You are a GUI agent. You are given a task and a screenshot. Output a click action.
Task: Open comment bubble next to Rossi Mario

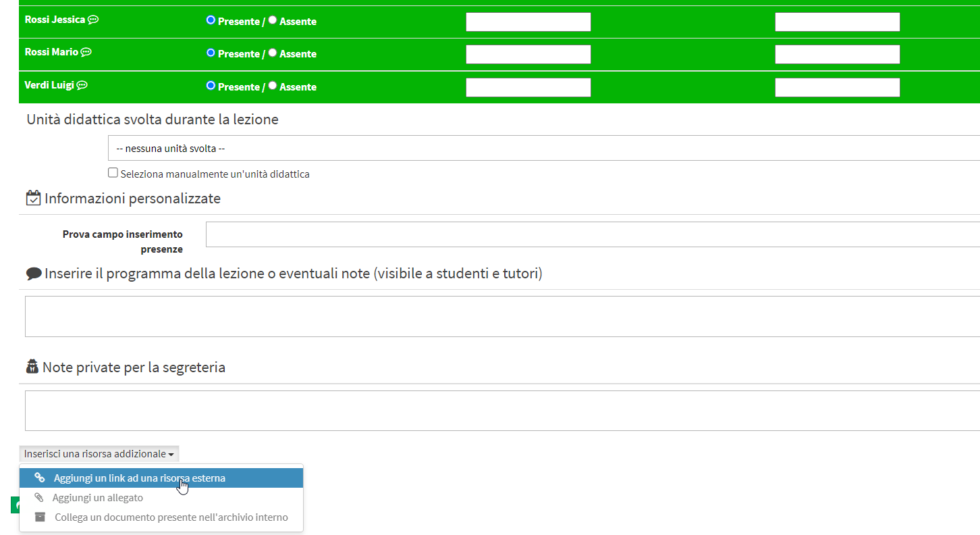point(86,52)
